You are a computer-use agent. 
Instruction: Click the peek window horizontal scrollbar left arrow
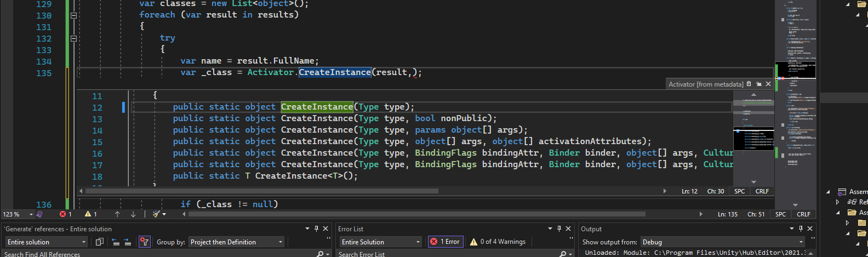point(81,191)
